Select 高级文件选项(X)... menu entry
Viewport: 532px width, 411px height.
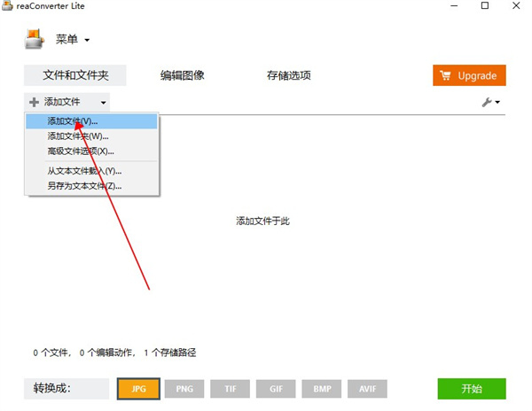(81, 151)
